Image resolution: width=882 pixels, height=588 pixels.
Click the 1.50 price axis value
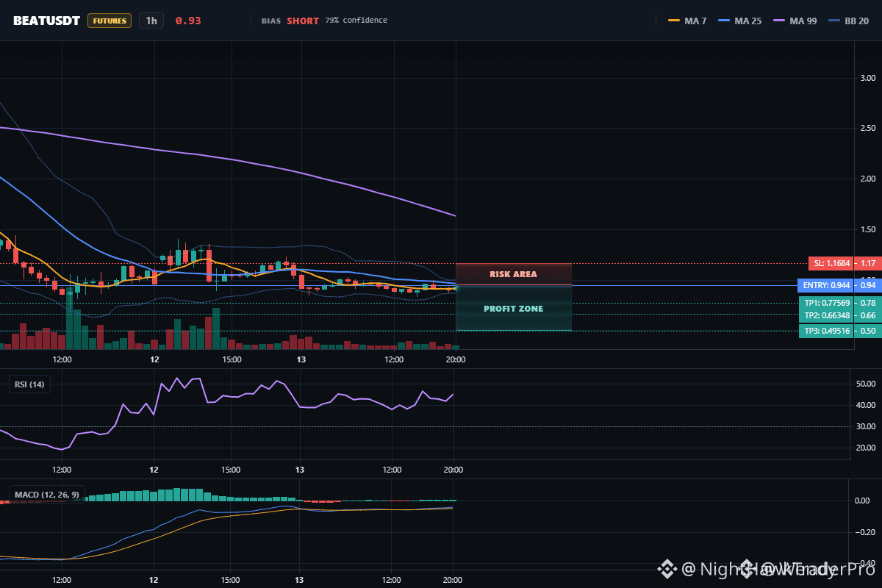(867, 229)
